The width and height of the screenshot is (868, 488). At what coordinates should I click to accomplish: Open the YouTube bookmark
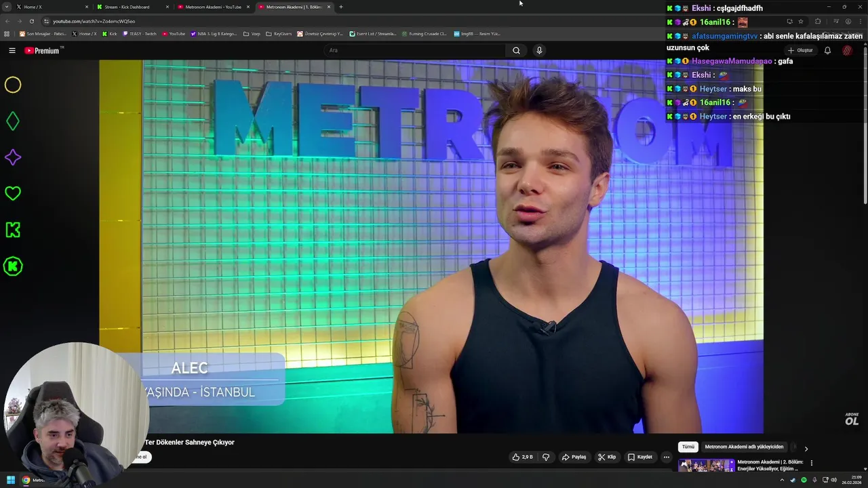pyautogui.click(x=174, y=33)
